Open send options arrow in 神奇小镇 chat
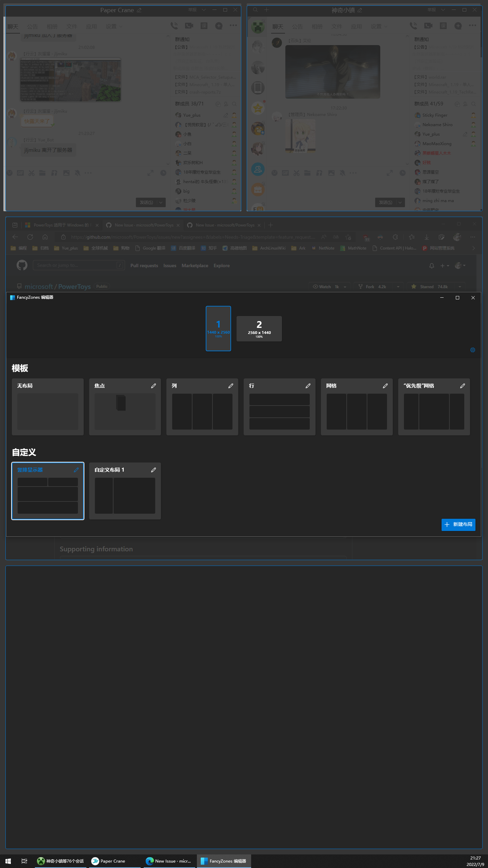The height and width of the screenshot is (868, 488). coord(400,202)
